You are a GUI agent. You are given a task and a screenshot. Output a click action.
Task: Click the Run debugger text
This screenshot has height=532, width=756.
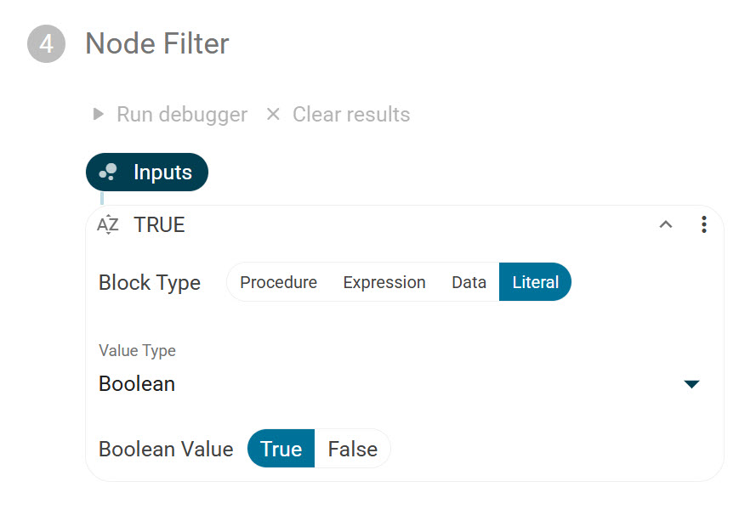[x=182, y=115]
